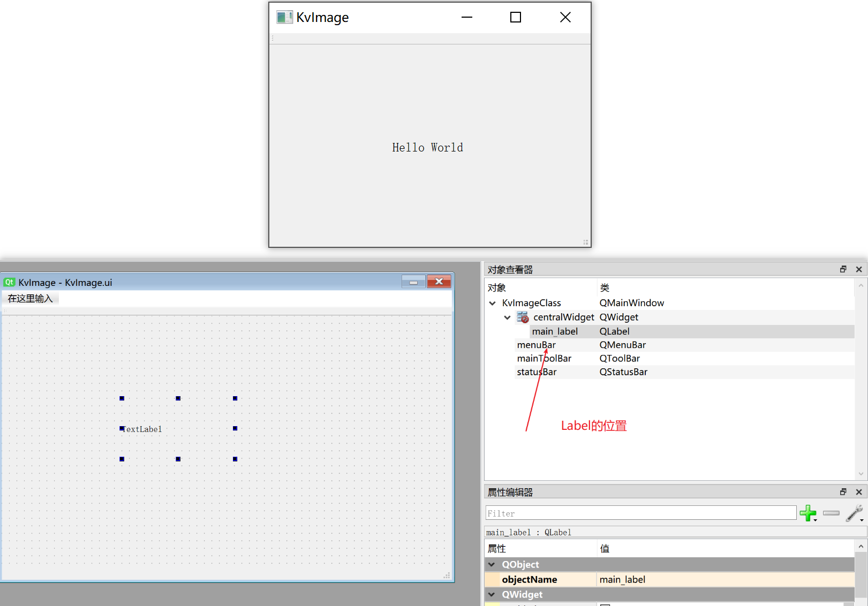This screenshot has height=606, width=868.
Task: Click the green plus add-property icon
Action: (807, 513)
